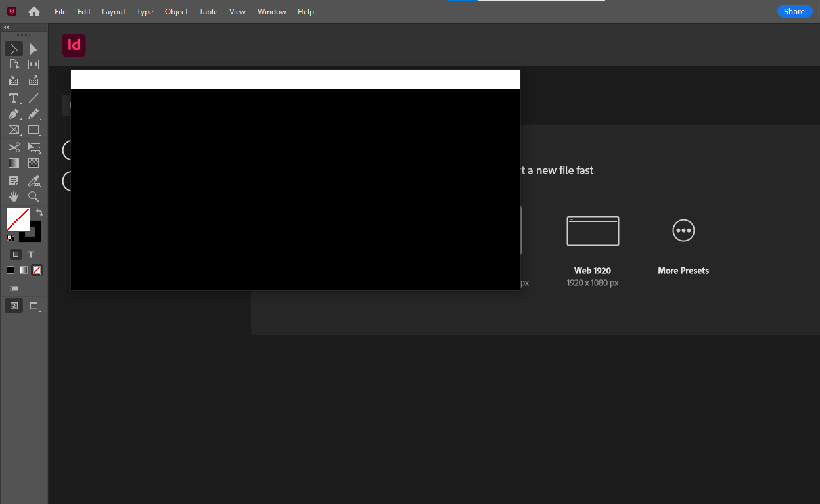820x504 pixels.
Task: Select the Rectangle Frame tool
Action: click(x=14, y=130)
